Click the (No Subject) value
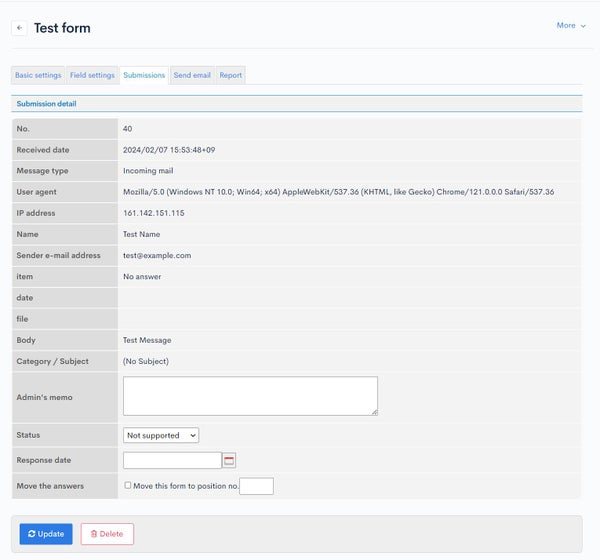This screenshot has height=560, width=600. click(146, 361)
